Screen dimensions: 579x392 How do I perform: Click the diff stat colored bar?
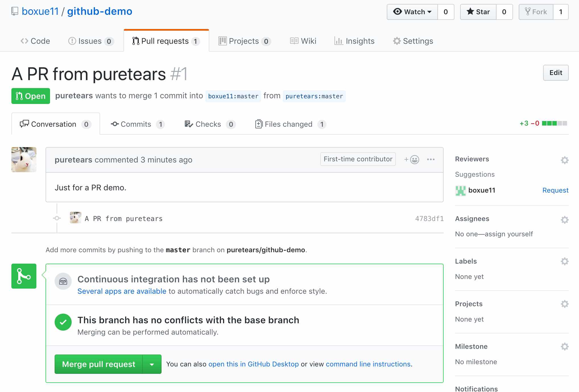tap(554, 123)
